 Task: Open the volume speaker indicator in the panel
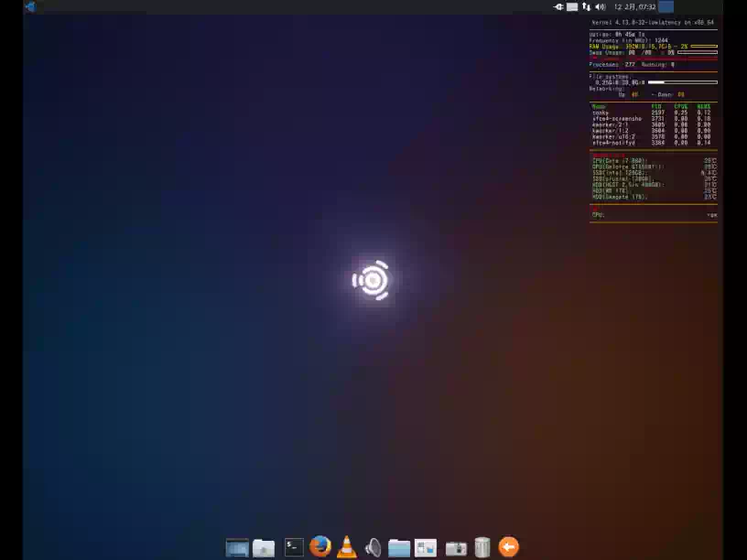(601, 6)
